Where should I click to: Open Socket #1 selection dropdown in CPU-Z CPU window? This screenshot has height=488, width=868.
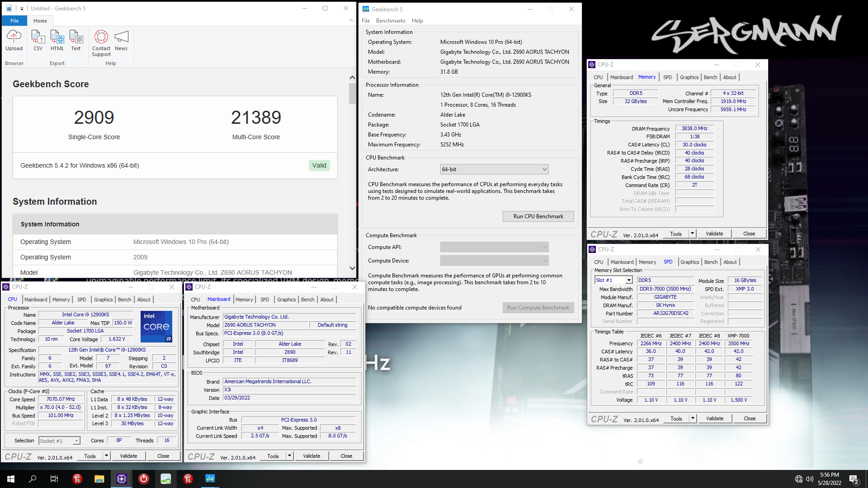click(59, 441)
